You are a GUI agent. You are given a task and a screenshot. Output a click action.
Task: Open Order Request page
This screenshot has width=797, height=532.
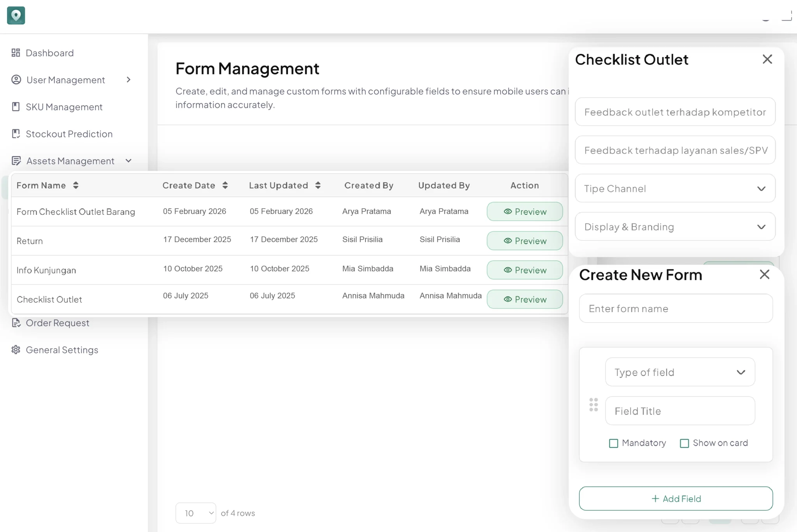(x=58, y=323)
